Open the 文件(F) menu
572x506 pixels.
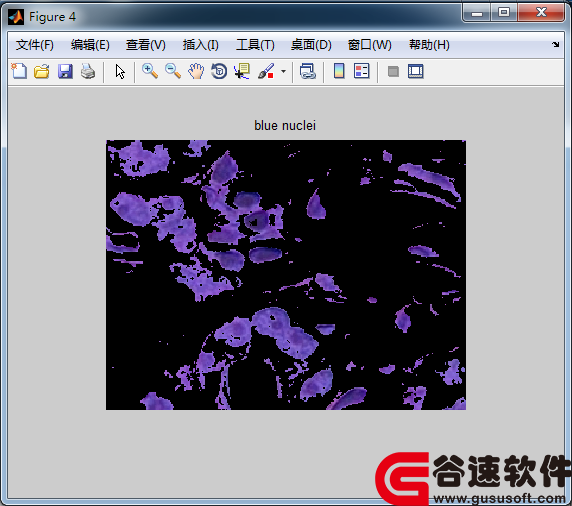35,45
